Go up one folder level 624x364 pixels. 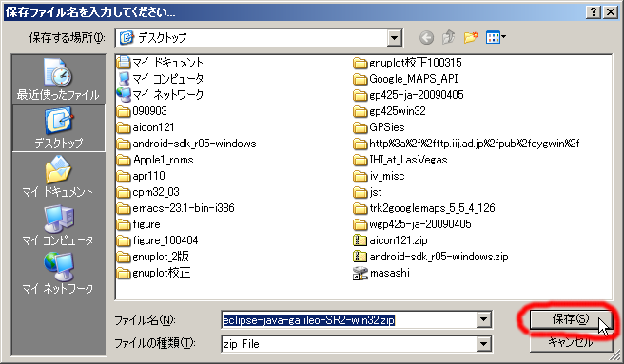point(449,38)
